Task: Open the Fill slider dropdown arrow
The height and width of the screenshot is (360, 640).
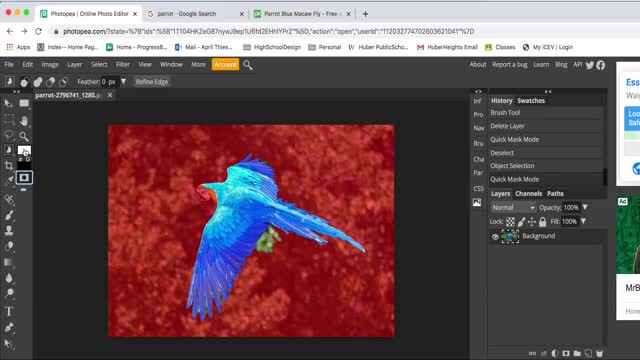Action: pos(583,221)
